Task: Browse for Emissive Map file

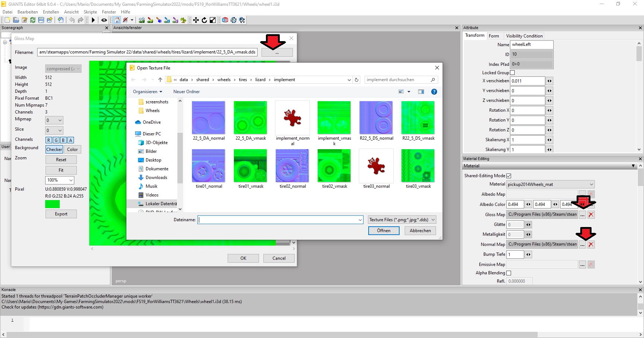Action: point(582,265)
